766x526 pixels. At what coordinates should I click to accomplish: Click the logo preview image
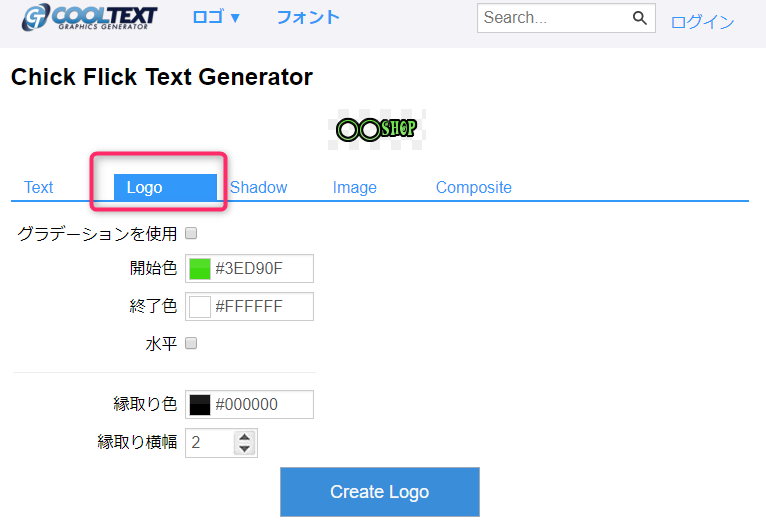pyautogui.click(x=377, y=129)
